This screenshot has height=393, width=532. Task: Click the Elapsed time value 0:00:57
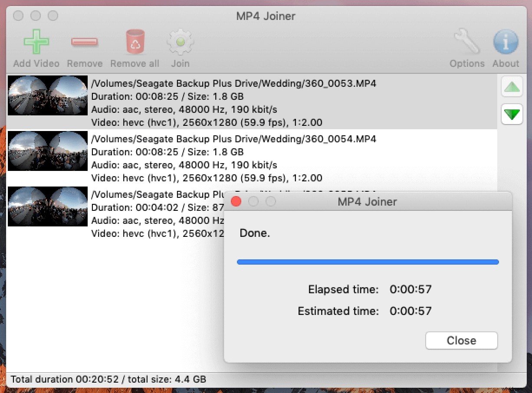tap(410, 289)
